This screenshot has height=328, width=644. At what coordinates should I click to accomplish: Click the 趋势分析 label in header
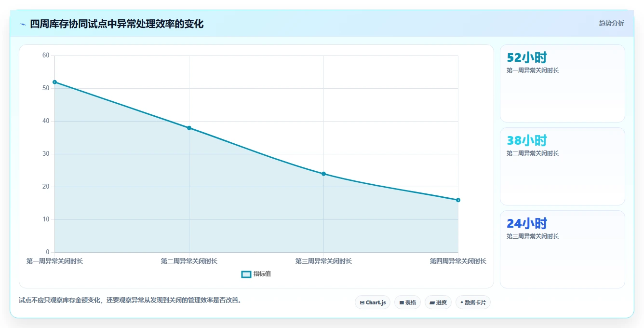pyautogui.click(x=611, y=23)
